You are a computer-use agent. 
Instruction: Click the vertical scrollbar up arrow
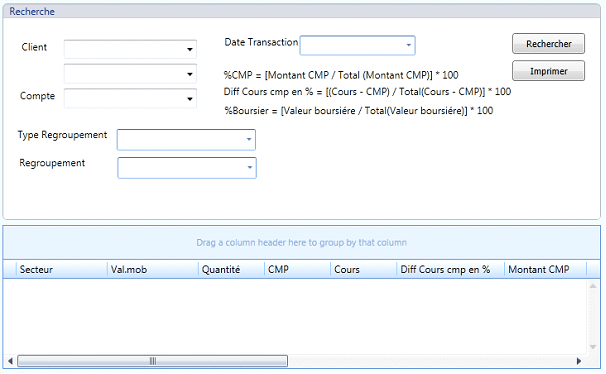click(593, 286)
